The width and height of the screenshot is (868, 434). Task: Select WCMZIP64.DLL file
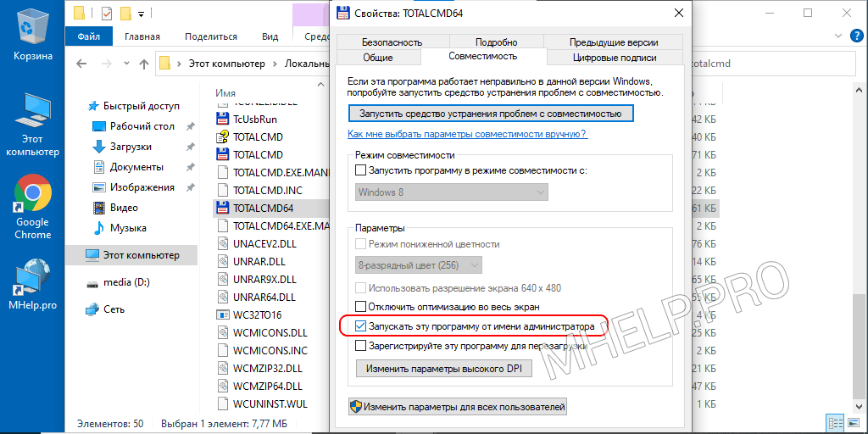[x=268, y=386]
